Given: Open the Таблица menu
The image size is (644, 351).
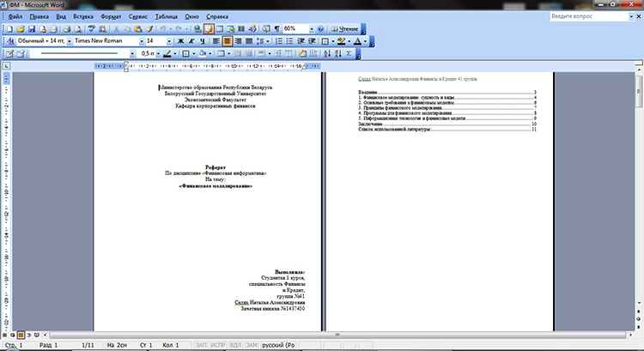Looking at the screenshot, I should pos(167,16).
